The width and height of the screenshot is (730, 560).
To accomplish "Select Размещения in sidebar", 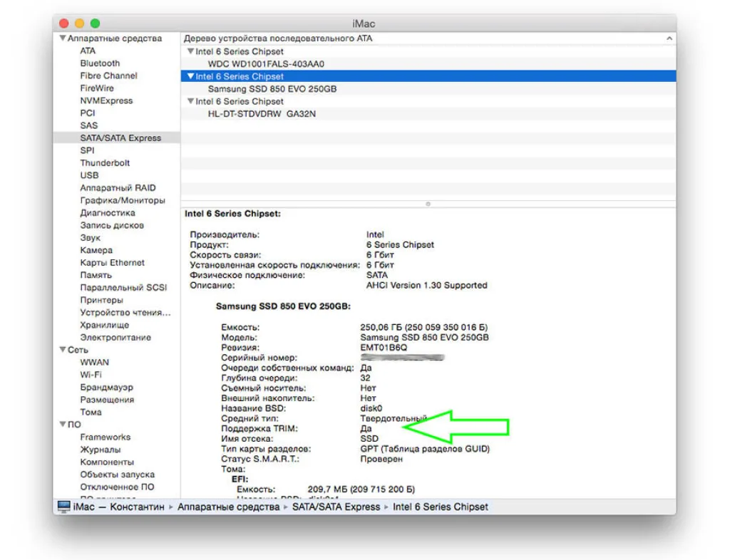I will pyautogui.click(x=107, y=400).
